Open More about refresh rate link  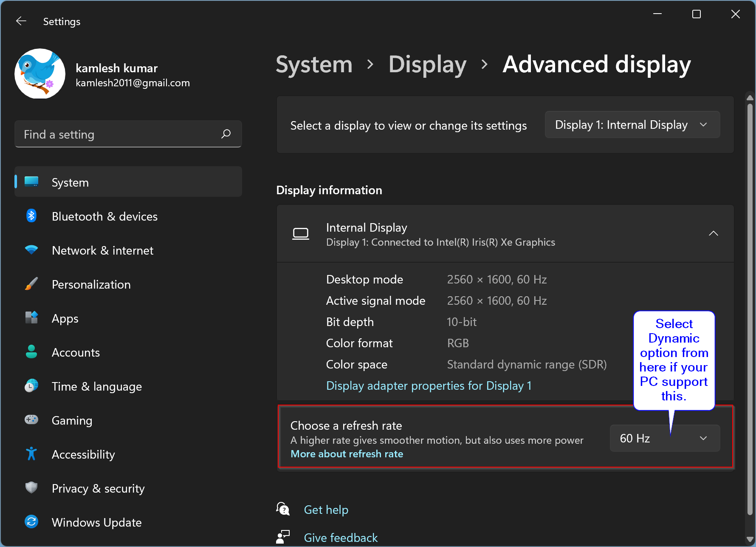coord(347,454)
